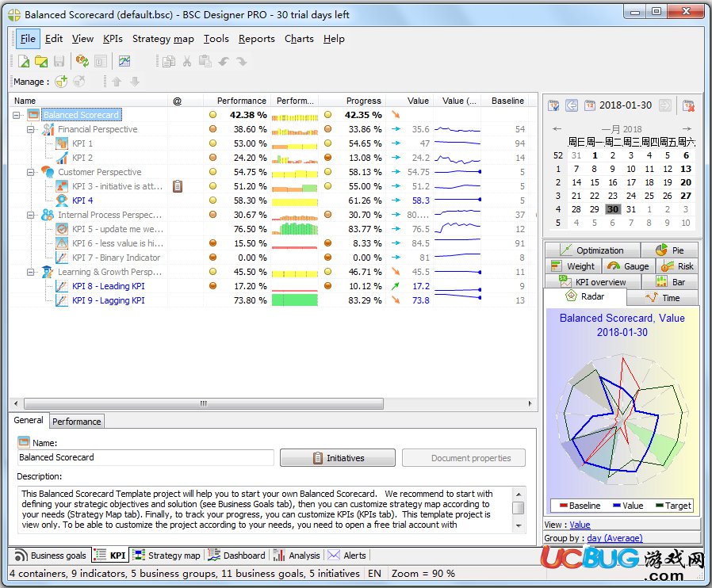Switch to the Strategy map bottom tab
Screen dimensions: 712x588
[167, 556]
